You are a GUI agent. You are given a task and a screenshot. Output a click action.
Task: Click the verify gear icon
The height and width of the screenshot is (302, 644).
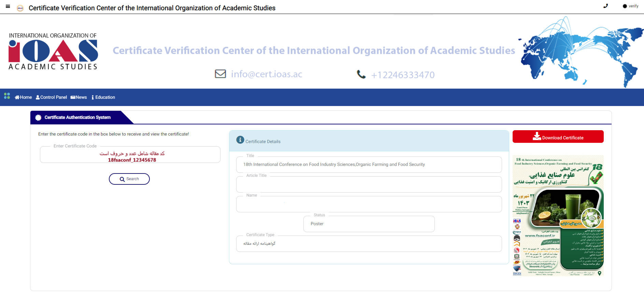point(625,6)
